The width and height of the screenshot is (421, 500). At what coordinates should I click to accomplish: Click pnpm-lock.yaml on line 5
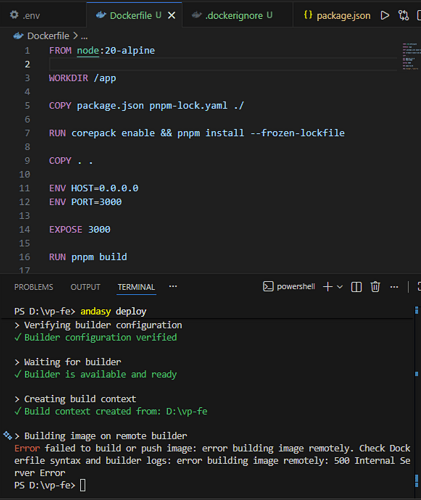188,106
